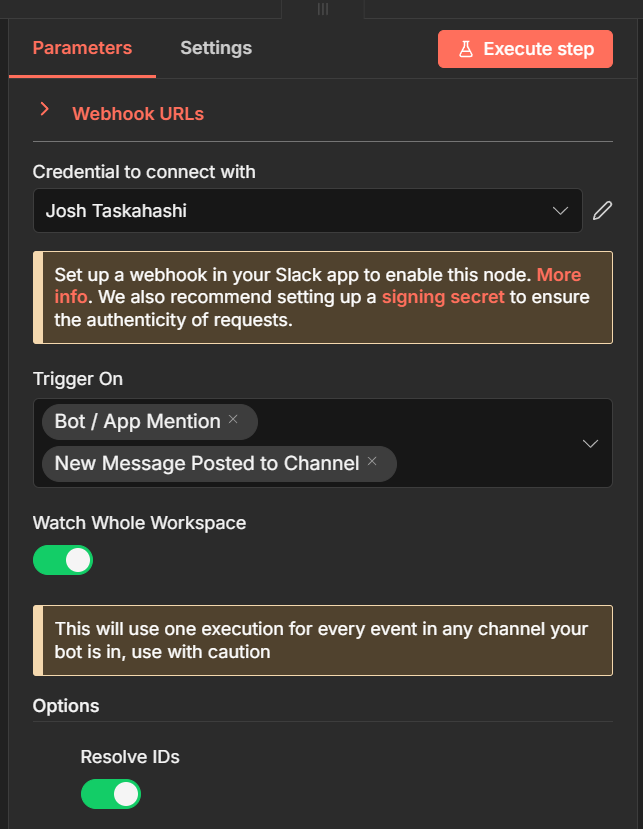This screenshot has height=829, width=643.
Task: Open the More info link
Action: pyautogui.click(x=558, y=275)
